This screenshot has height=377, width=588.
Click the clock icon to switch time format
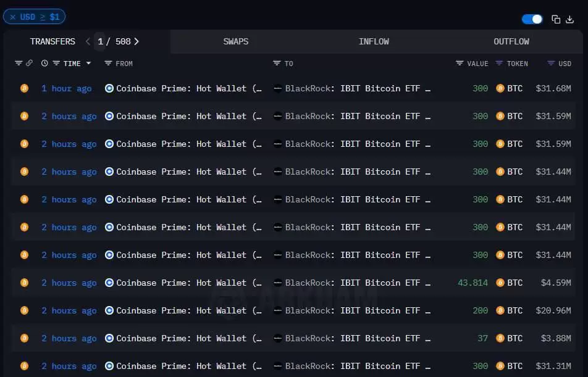[x=44, y=64]
